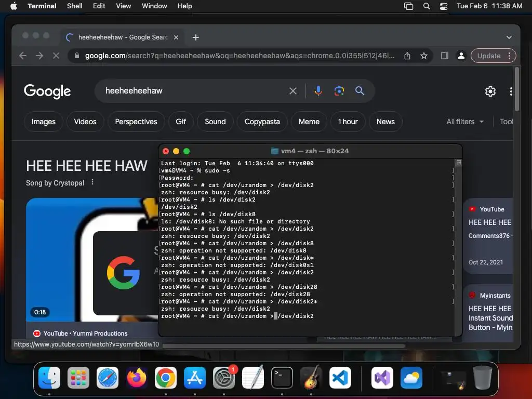Click the Chrome Update button
The width and height of the screenshot is (532, 399).
click(x=489, y=56)
